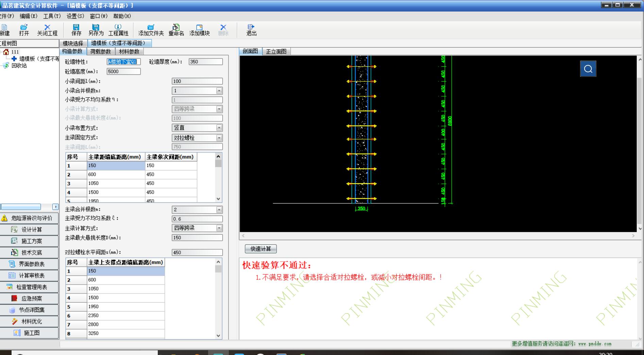The width and height of the screenshot is (644, 355).
Task: Click 砼墙高度 input field
Action: [123, 71]
